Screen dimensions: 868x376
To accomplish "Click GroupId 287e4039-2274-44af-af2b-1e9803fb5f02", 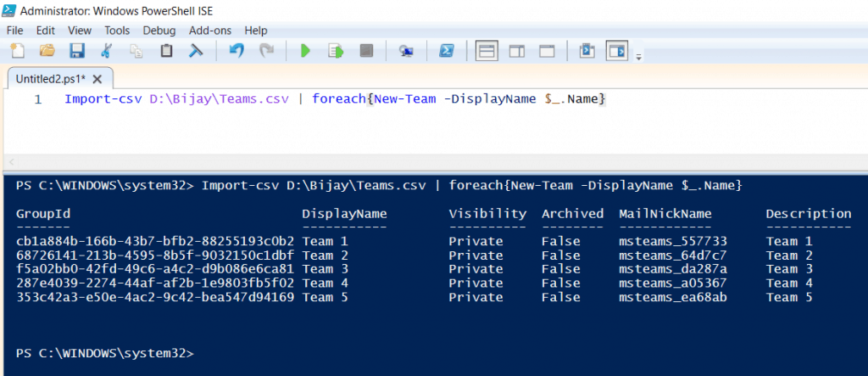I will 155,283.
